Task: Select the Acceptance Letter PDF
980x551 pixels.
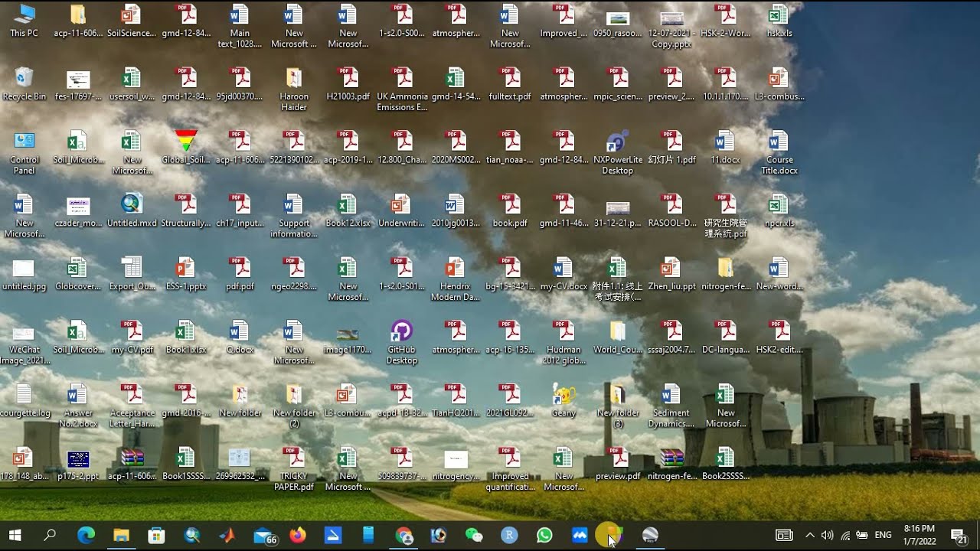Action: [132, 406]
